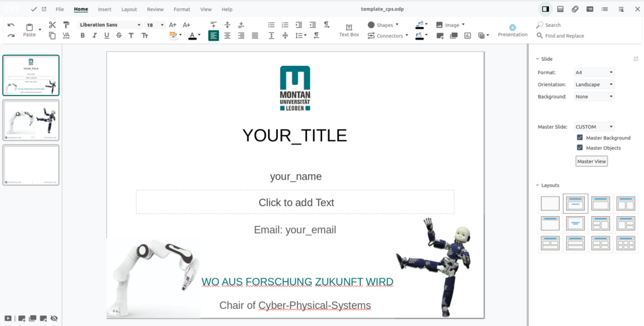Viewport: 644px width, 326px height.
Task: Apply strikethrough formatting
Action: click(x=118, y=36)
